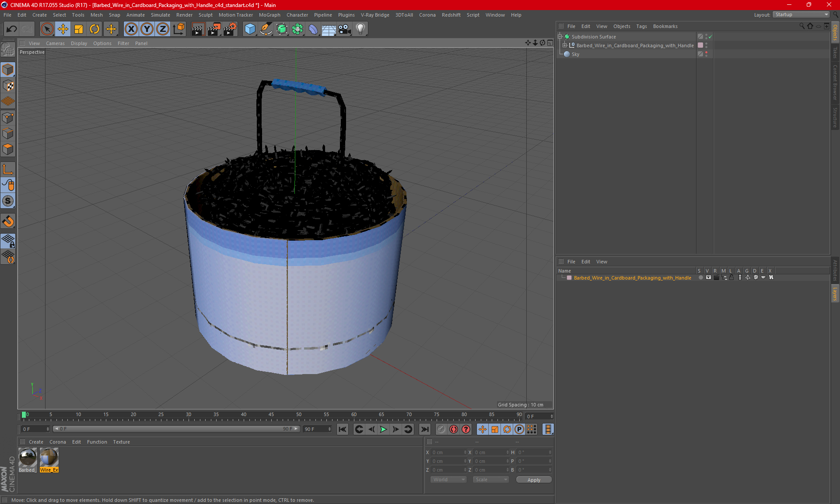
Task: Open the Character menu
Action: [x=297, y=15]
